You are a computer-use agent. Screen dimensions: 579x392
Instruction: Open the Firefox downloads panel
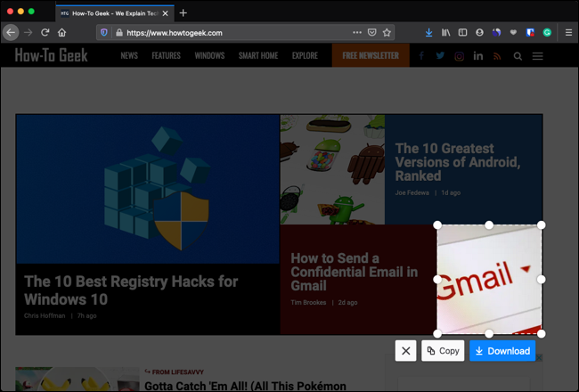(428, 32)
